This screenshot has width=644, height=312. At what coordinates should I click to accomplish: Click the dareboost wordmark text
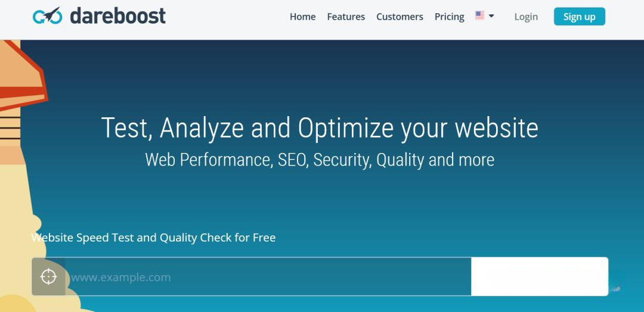[117, 16]
